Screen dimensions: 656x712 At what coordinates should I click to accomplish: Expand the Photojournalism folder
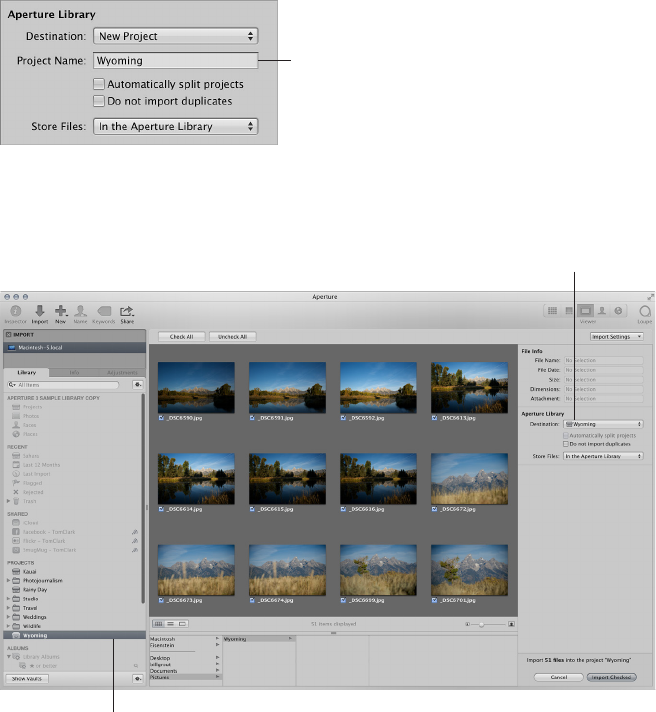[8, 580]
